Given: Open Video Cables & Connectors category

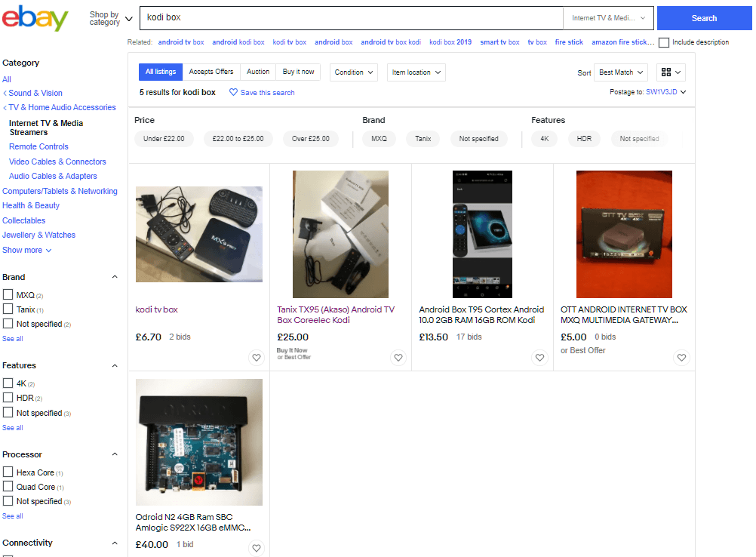Looking at the screenshot, I should tap(57, 162).
